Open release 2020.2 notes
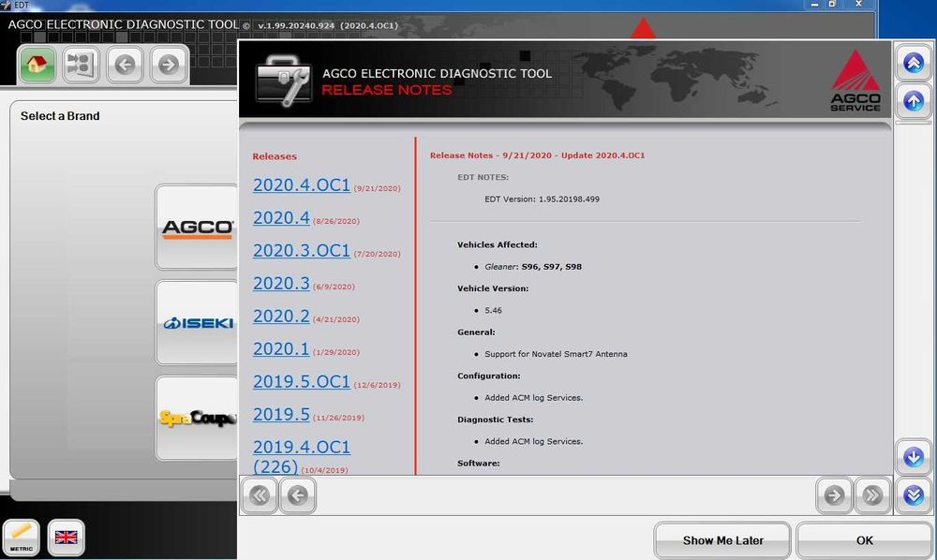This screenshot has width=937, height=560. (x=281, y=316)
